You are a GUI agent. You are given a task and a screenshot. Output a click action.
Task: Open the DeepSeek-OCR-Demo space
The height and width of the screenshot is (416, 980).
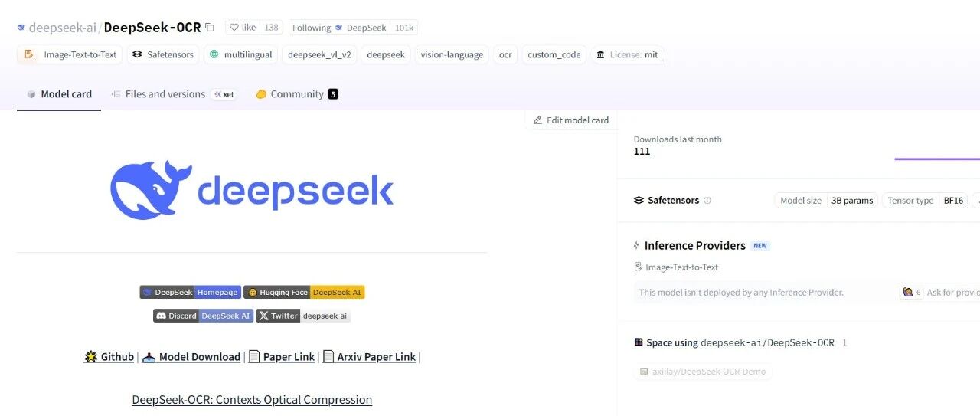(x=702, y=372)
